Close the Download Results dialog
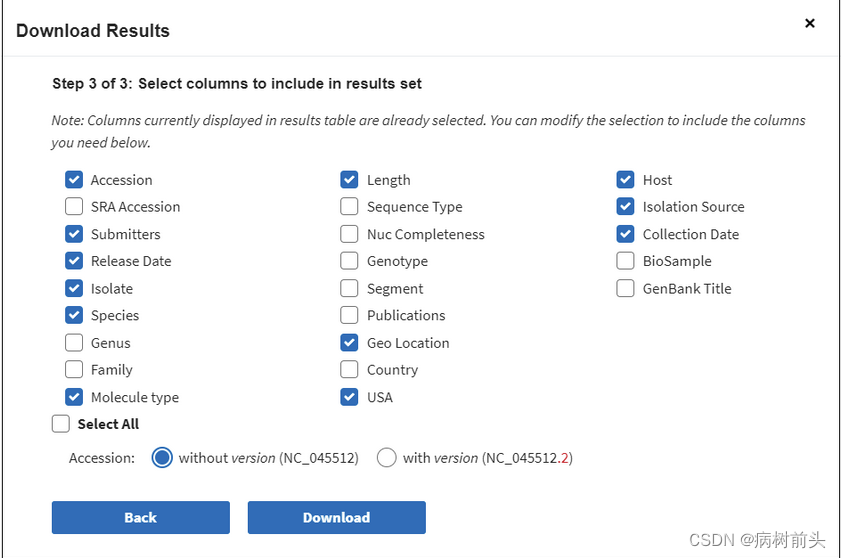This screenshot has width=841, height=558. click(x=810, y=23)
